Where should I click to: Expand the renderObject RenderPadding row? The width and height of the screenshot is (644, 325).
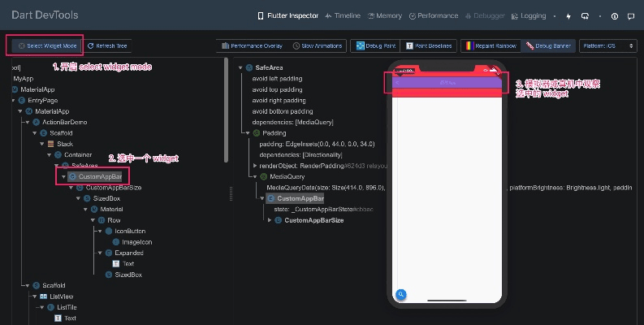[253, 166]
